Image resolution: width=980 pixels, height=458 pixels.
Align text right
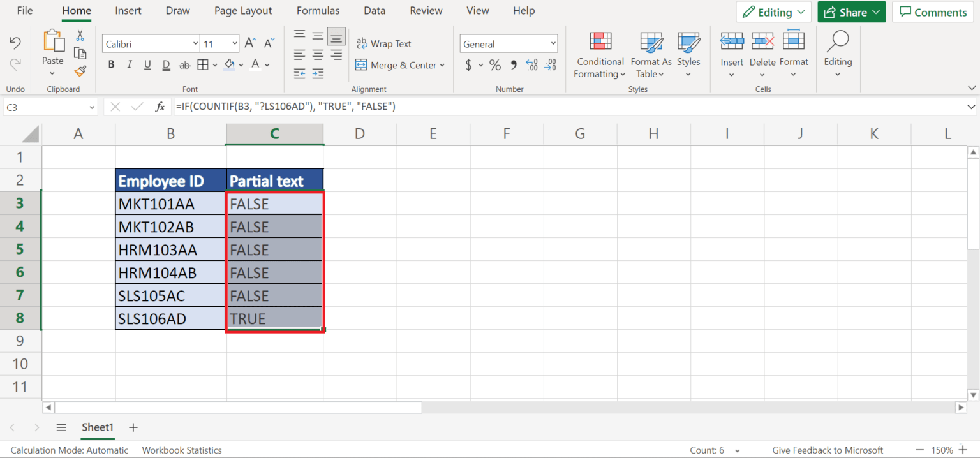point(336,54)
